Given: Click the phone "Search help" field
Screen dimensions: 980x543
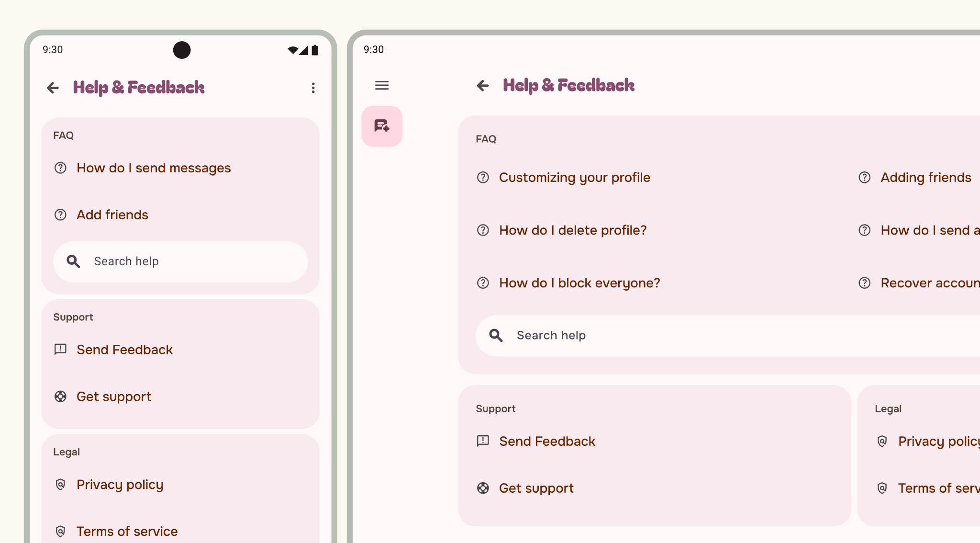Looking at the screenshot, I should coord(191,261).
